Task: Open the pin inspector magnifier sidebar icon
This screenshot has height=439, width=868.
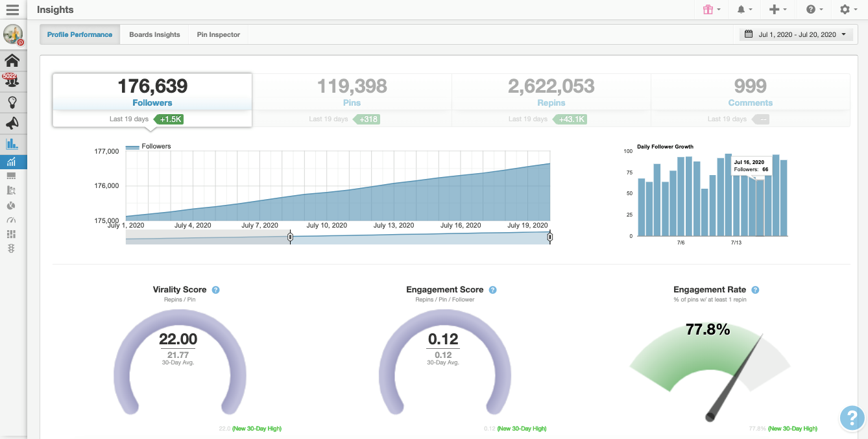Action: click(11, 190)
